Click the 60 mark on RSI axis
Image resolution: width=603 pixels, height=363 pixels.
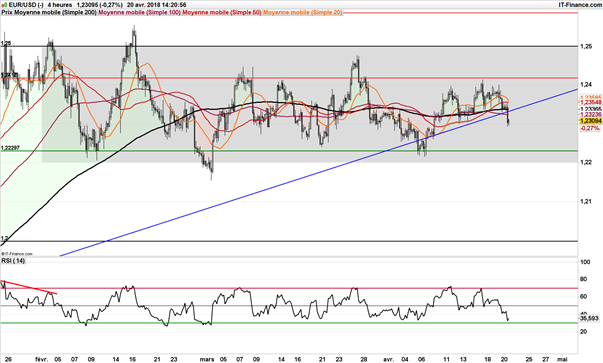coord(583,296)
